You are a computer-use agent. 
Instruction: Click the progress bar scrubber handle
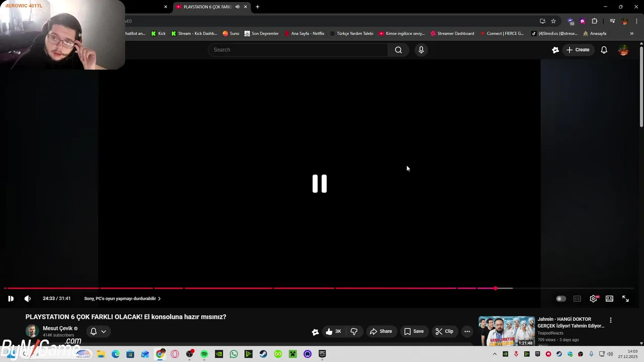pos(496,288)
